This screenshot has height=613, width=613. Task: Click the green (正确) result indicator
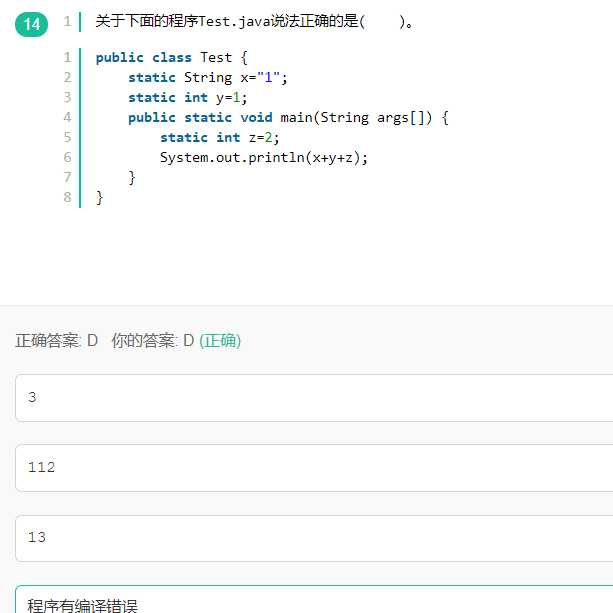220,341
